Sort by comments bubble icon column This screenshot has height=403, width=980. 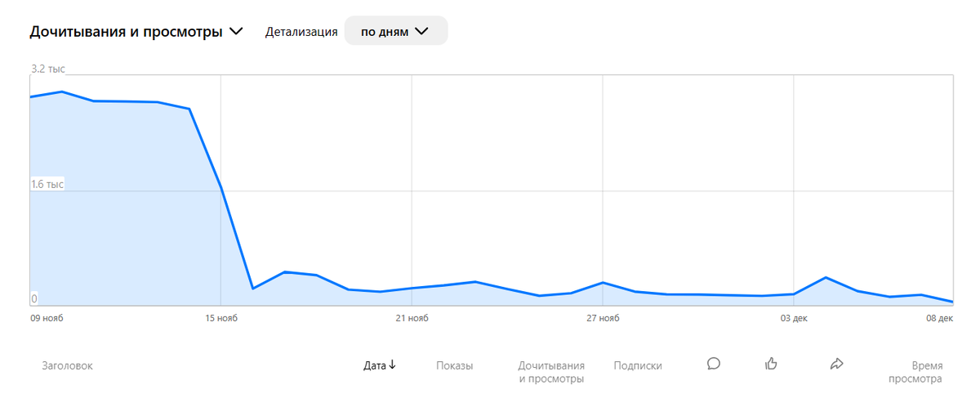713,364
